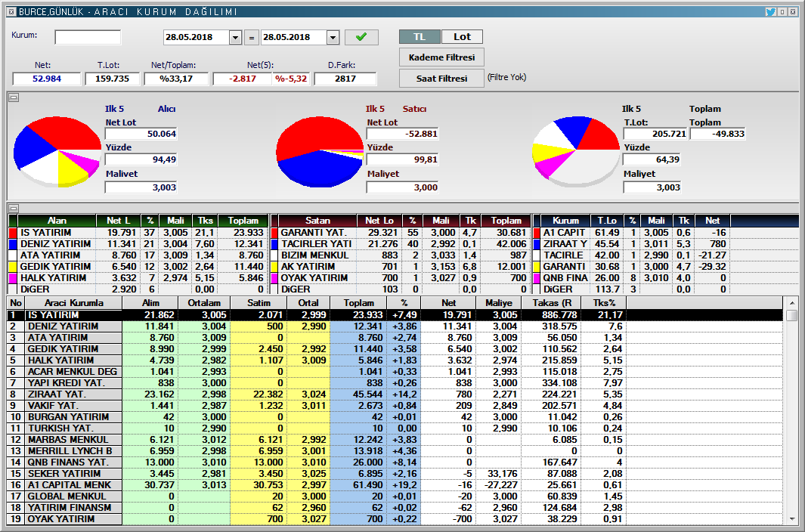Open Kademe Filtresi
The width and height of the screenshot is (805, 532).
pos(441,57)
